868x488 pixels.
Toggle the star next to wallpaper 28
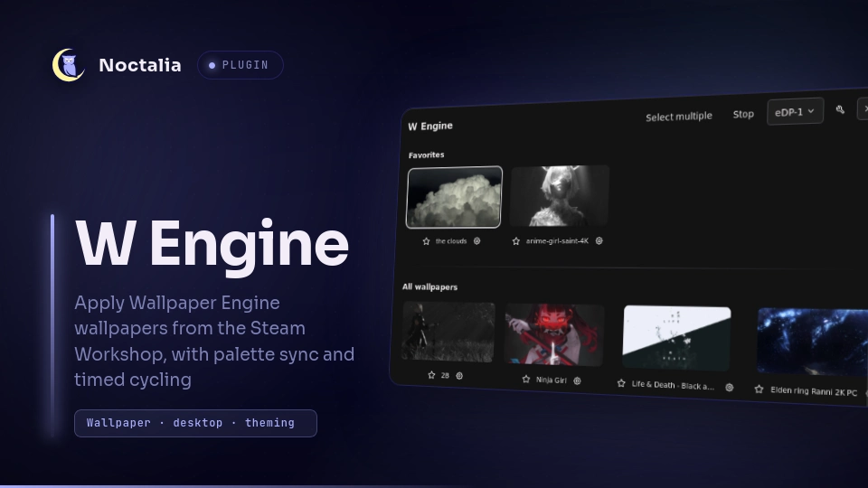pos(432,374)
